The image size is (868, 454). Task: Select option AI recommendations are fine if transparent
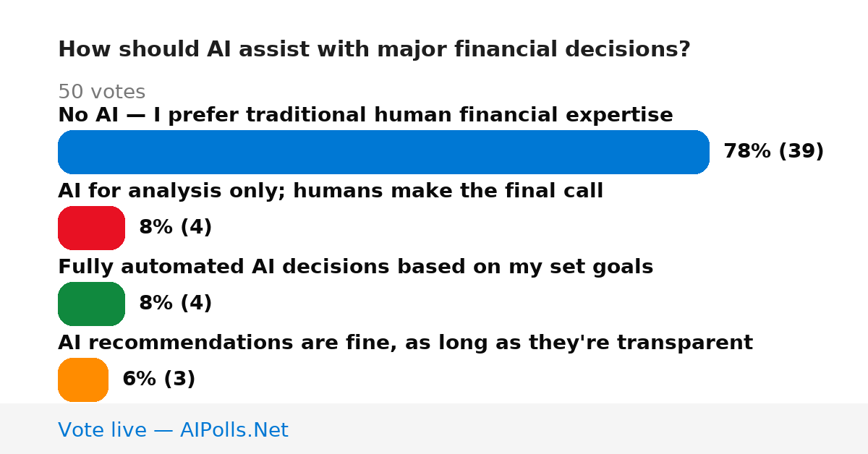coord(405,343)
